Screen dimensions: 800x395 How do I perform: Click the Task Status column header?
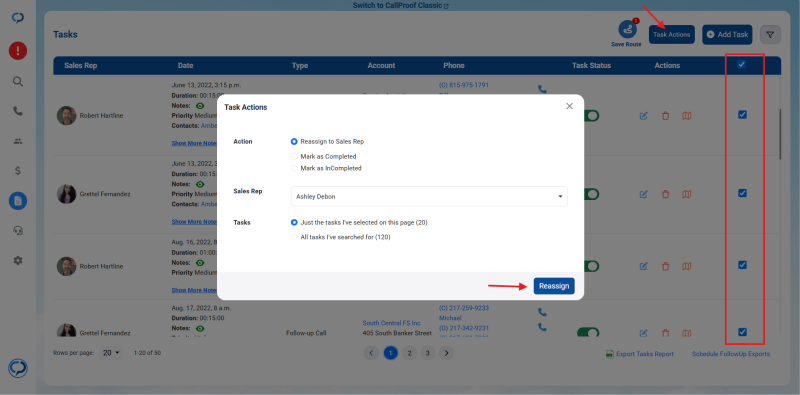point(591,65)
